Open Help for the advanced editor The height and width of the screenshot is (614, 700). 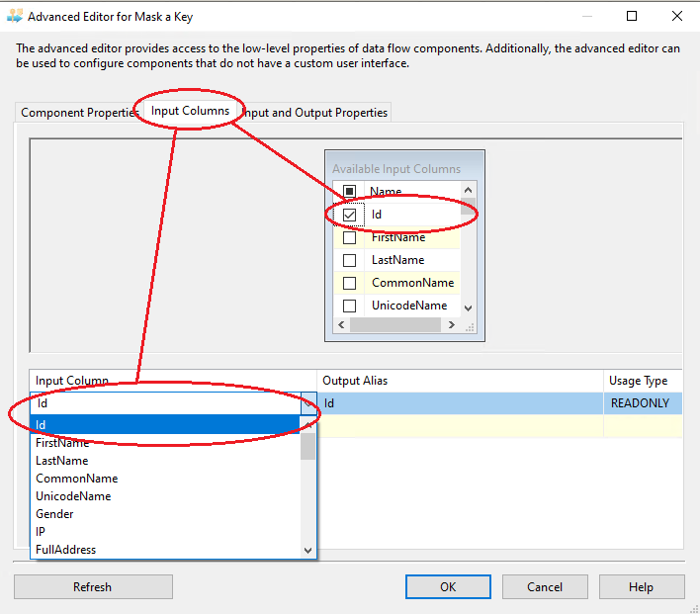click(641, 586)
